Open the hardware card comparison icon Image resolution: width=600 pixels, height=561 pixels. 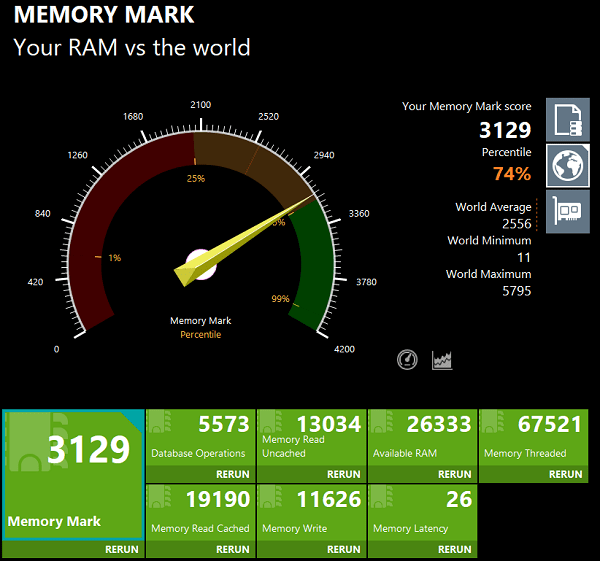568,211
